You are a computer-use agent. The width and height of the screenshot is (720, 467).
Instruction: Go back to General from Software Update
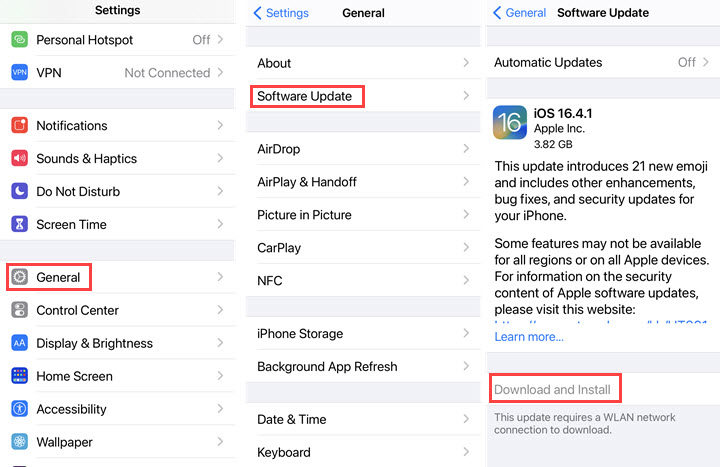point(519,13)
